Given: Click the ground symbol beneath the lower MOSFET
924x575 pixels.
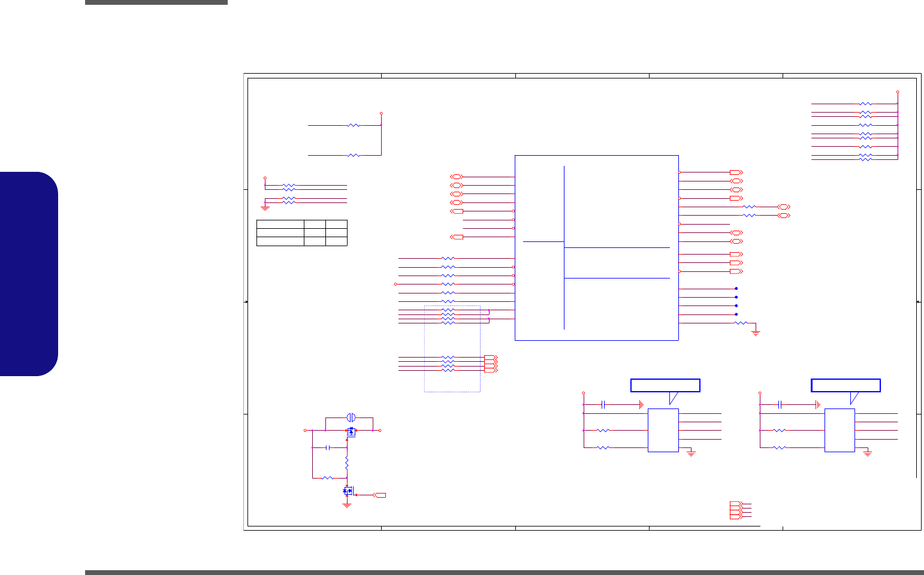Looking at the screenshot, I should 346,505.
